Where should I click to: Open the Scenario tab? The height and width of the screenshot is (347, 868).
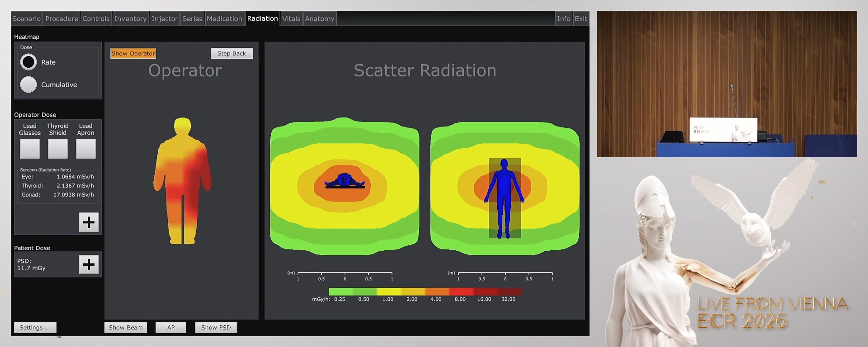point(27,19)
